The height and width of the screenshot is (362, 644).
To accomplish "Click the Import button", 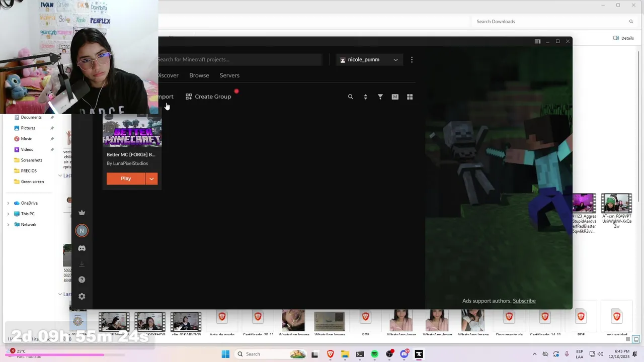I will click(x=166, y=97).
